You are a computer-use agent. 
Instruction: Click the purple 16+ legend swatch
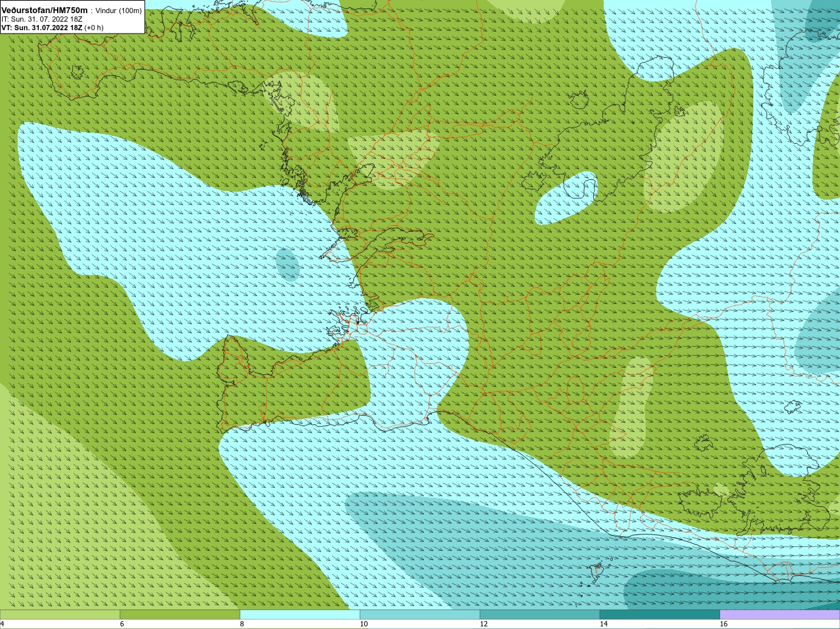point(780,615)
